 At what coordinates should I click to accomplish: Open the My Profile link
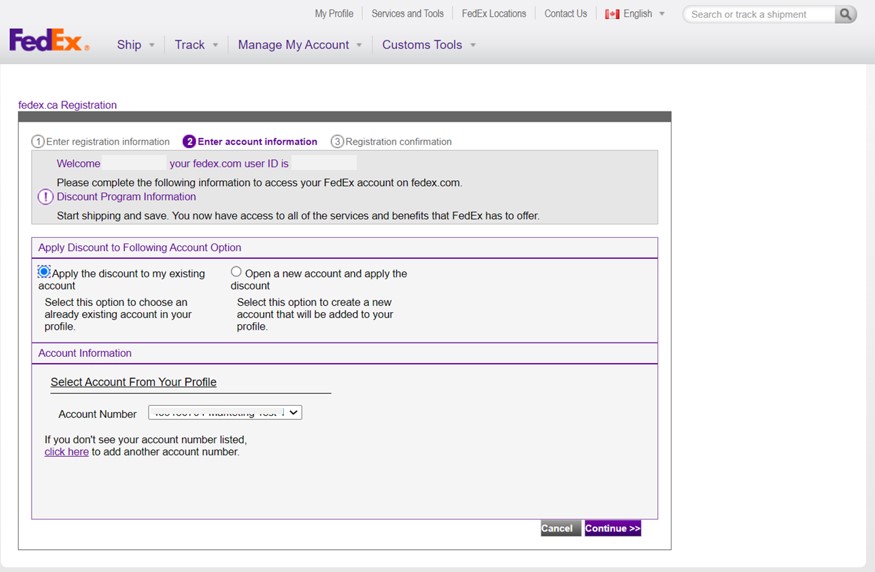[x=334, y=14]
